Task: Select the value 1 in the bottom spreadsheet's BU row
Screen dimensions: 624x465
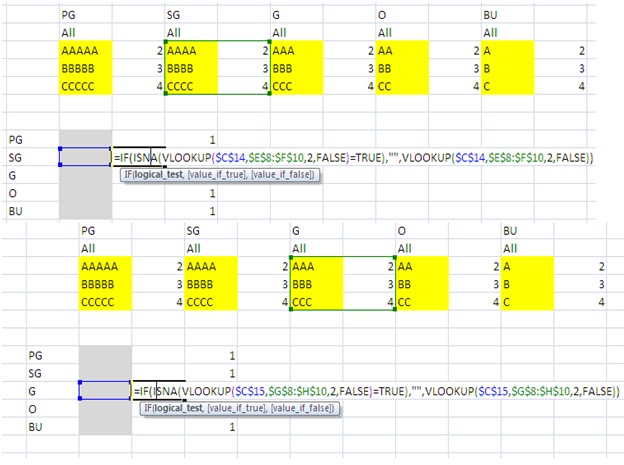Action: (x=232, y=427)
